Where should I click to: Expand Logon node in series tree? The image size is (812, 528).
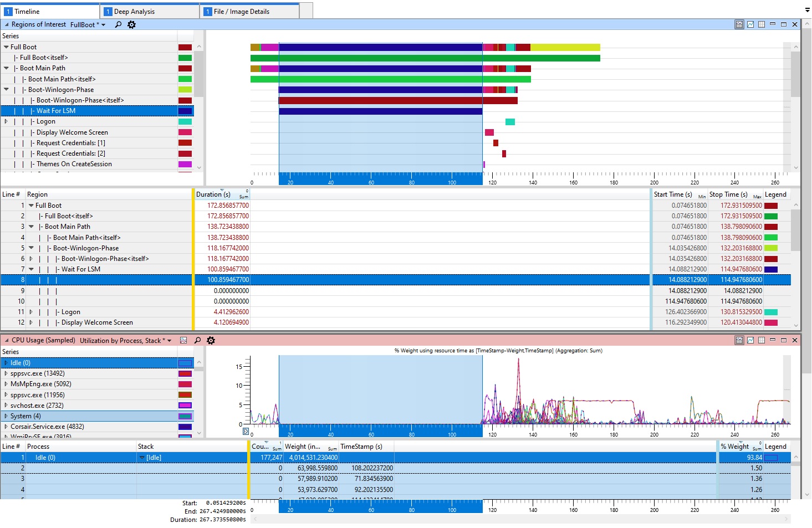tap(6, 121)
